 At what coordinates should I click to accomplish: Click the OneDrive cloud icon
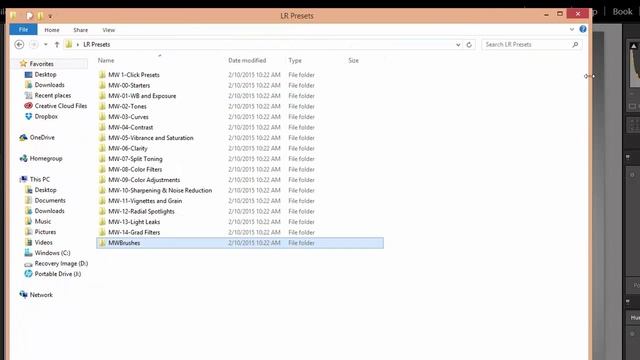23,138
